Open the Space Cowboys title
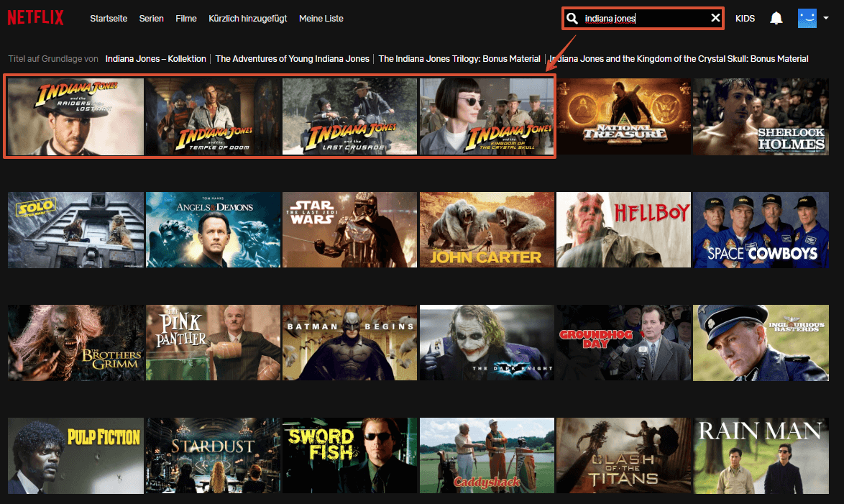The height and width of the screenshot is (504, 844). [x=761, y=230]
